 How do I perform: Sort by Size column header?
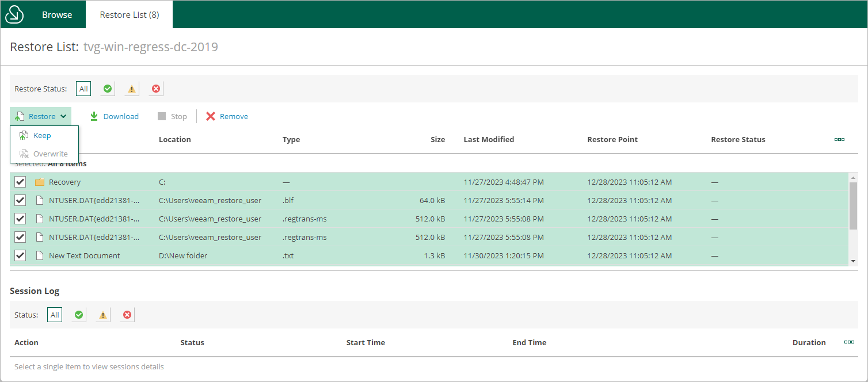(x=437, y=139)
